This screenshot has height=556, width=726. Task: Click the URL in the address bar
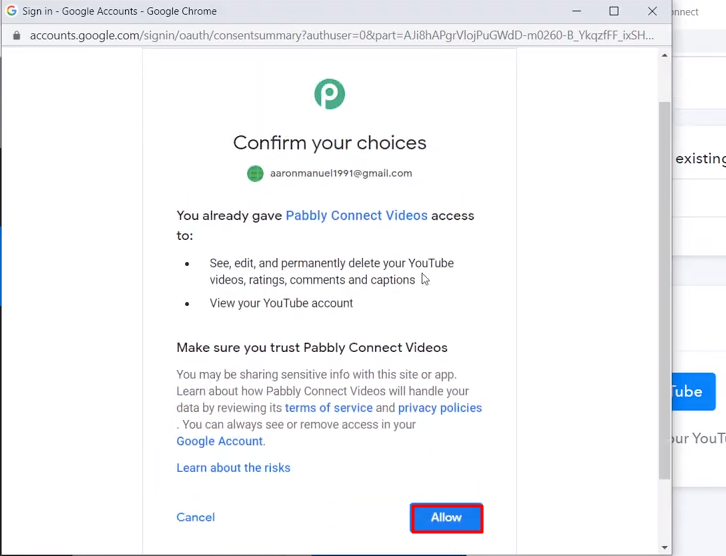tap(342, 36)
